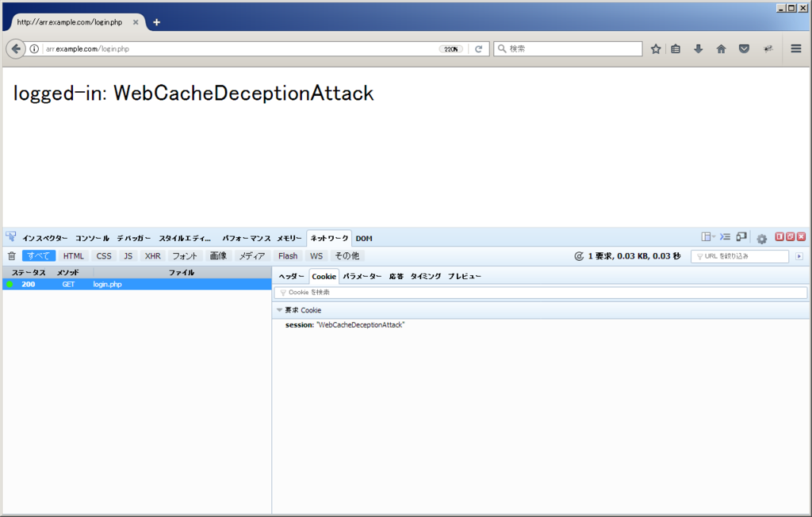
Task: Click the browser back arrow button
Action: click(16, 49)
